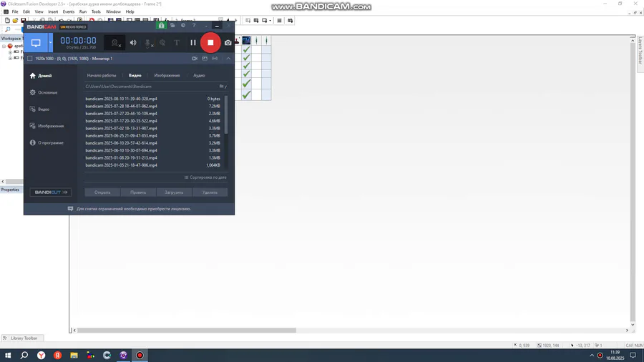
Task: Open the Основные settings in Bandicam's sidebar
Action: pyautogui.click(x=44, y=93)
